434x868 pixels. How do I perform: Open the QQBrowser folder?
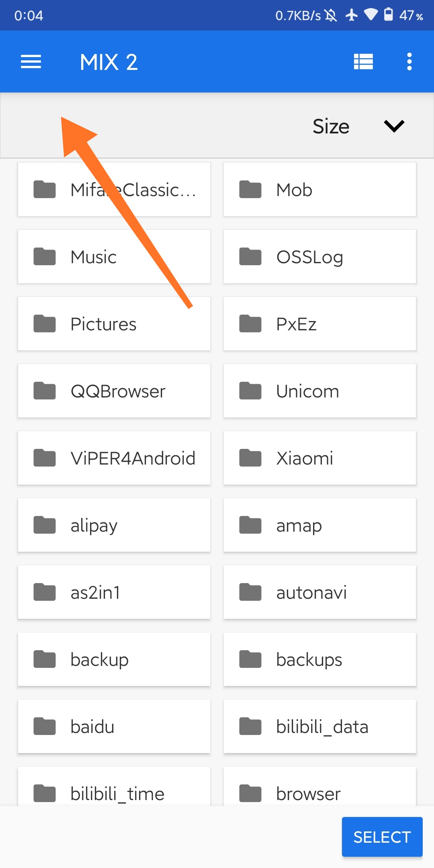114,391
